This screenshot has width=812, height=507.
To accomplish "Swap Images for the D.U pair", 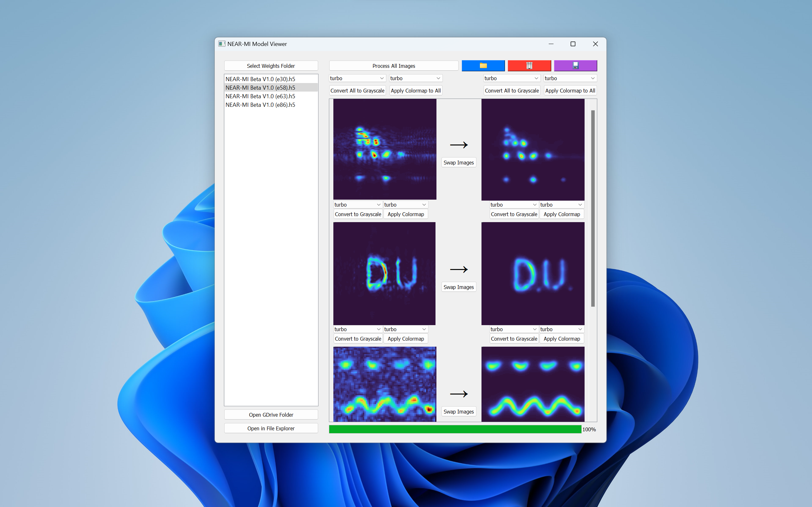I will (x=458, y=287).
